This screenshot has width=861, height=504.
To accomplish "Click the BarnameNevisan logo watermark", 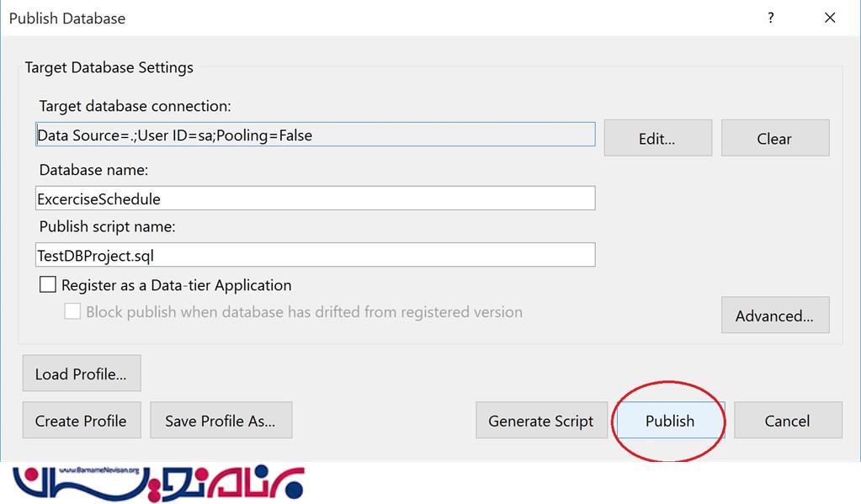I will (x=158, y=483).
